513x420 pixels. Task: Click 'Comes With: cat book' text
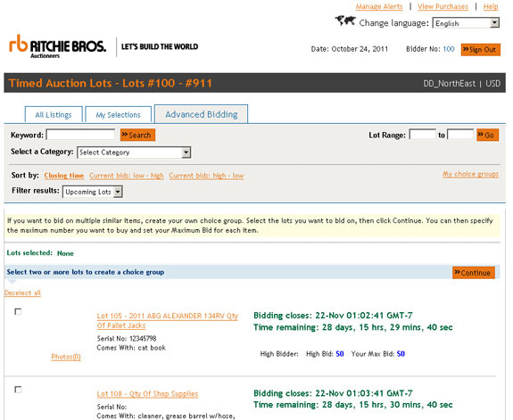pos(131,348)
